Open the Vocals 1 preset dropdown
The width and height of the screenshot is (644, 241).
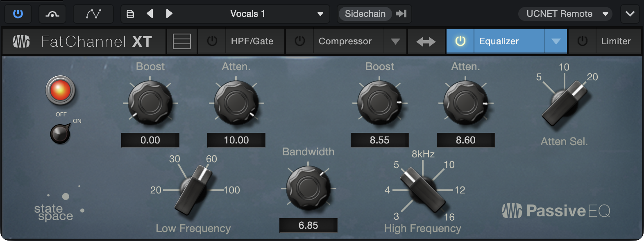tap(277, 14)
